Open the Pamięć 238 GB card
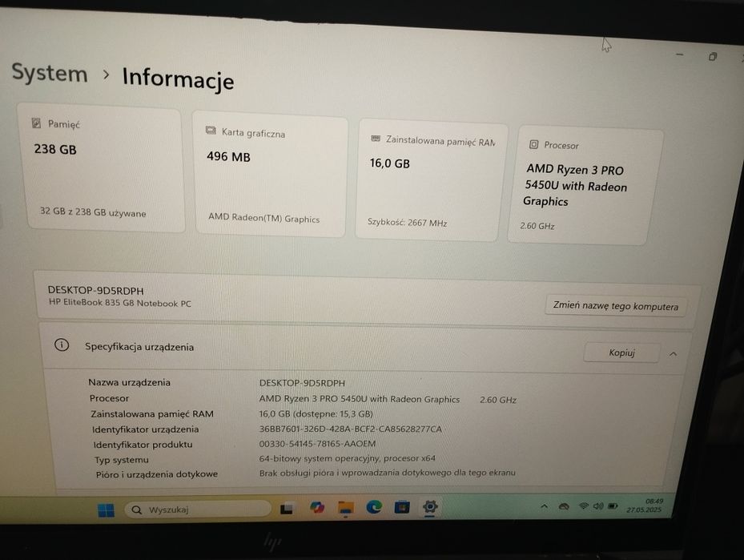This screenshot has height=560, width=744. (x=102, y=169)
